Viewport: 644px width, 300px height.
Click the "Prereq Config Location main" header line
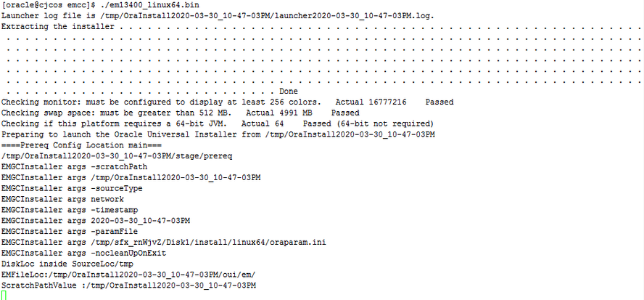point(81,145)
